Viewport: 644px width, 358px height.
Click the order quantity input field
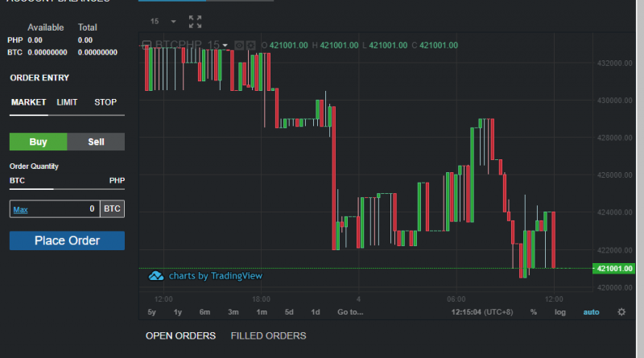[55, 209]
